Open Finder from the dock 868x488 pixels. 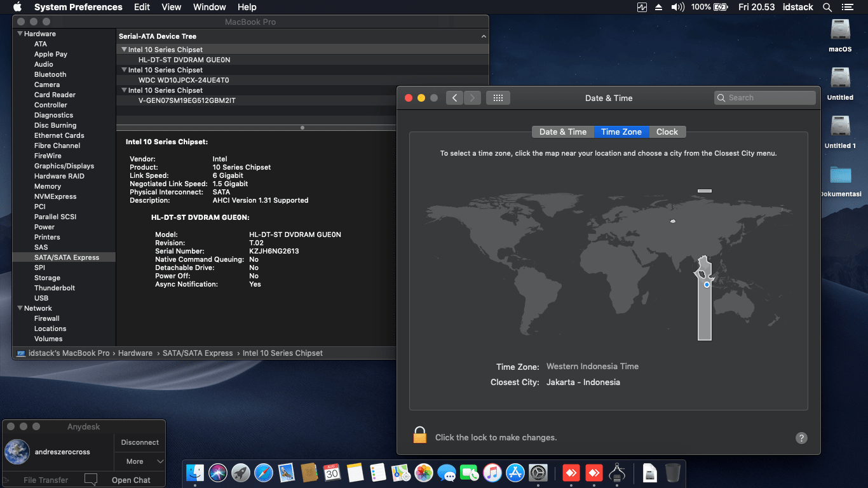click(195, 472)
